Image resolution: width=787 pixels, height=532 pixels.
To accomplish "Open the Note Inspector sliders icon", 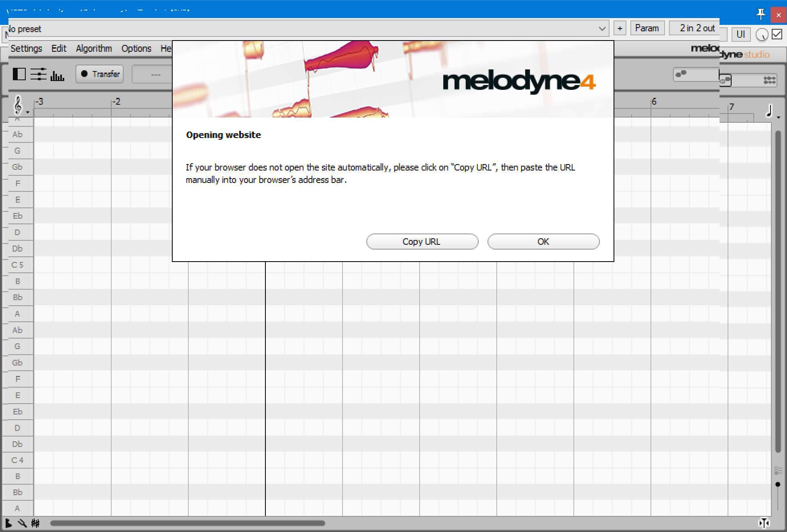I will tap(38, 74).
